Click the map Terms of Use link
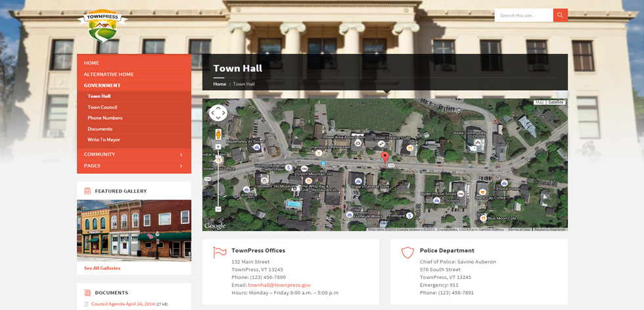The height and width of the screenshot is (310, 644). [518, 230]
